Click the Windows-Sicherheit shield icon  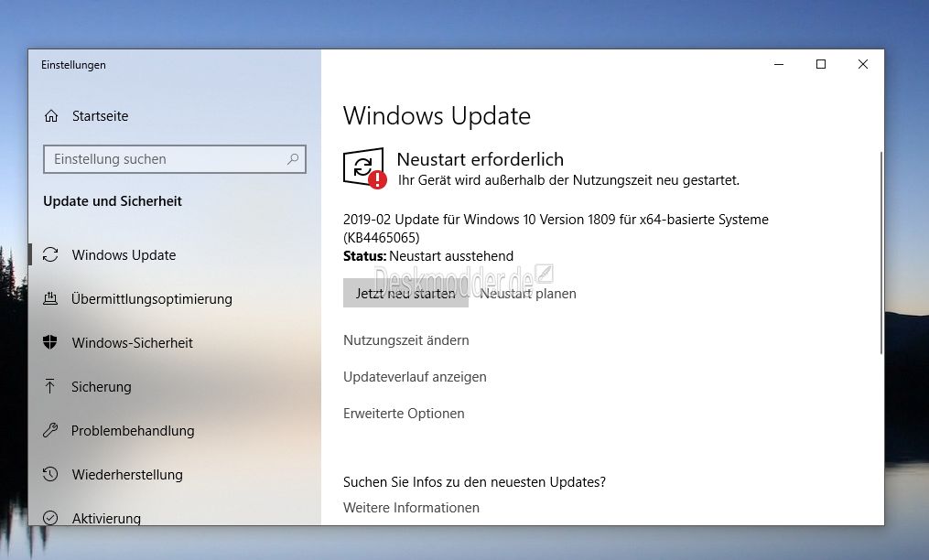pyautogui.click(x=50, y=342)
